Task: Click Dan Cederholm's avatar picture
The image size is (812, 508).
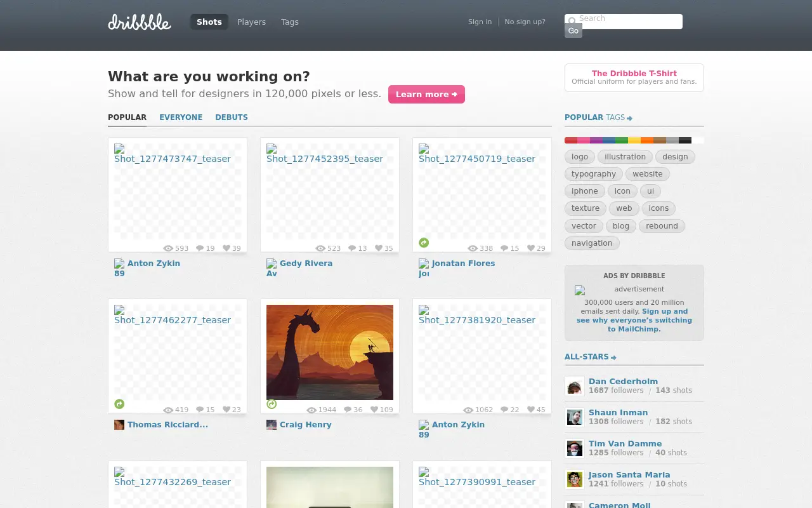Action: click(x=575, y=386)
